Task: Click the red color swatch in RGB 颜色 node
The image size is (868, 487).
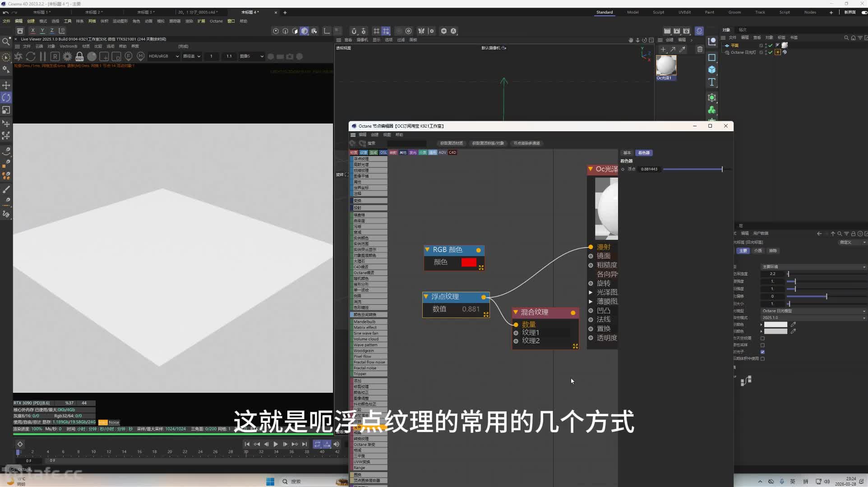Action: [469, 262]
